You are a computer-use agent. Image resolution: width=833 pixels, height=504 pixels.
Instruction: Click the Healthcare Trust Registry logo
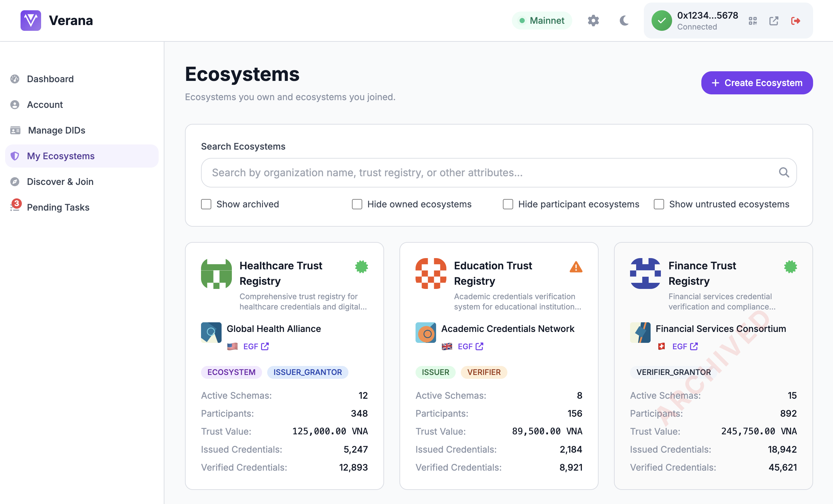coord(216,274)
